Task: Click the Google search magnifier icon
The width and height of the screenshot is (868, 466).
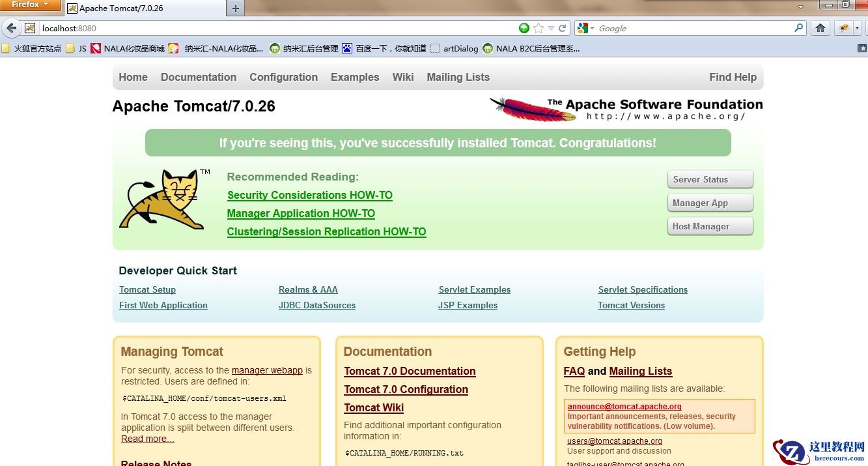Action: click(x=798, y=28)
